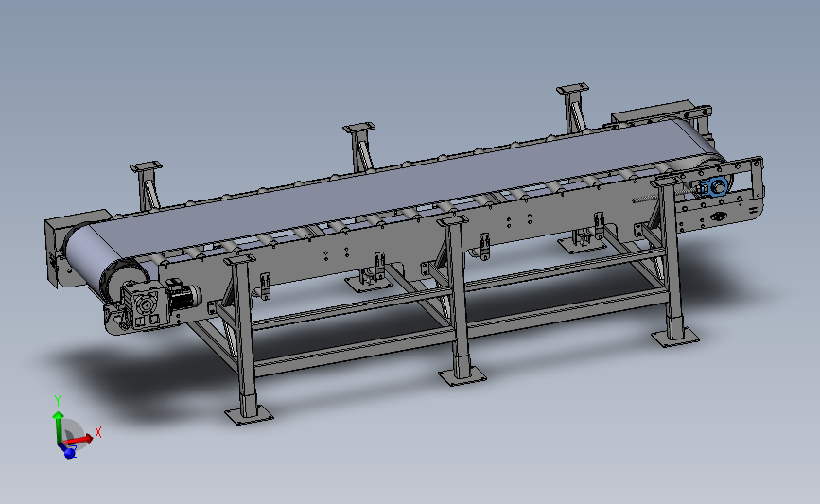
Task: Click the red X axis arrow on triad
Action: [x=79, y=441]
